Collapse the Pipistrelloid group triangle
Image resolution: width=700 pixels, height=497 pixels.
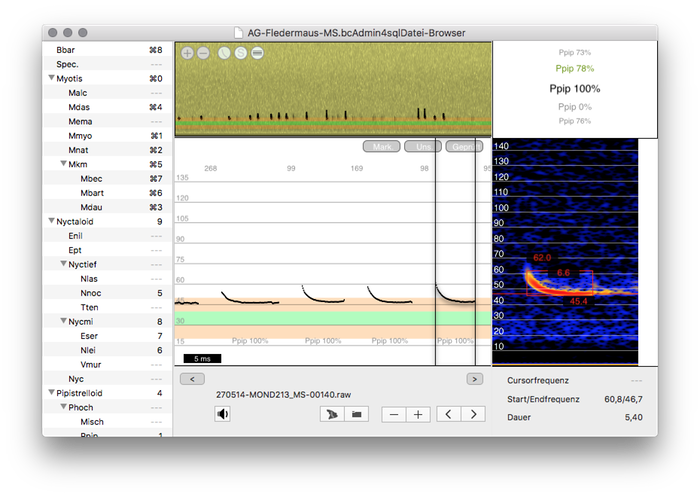(x=51, y=393)
